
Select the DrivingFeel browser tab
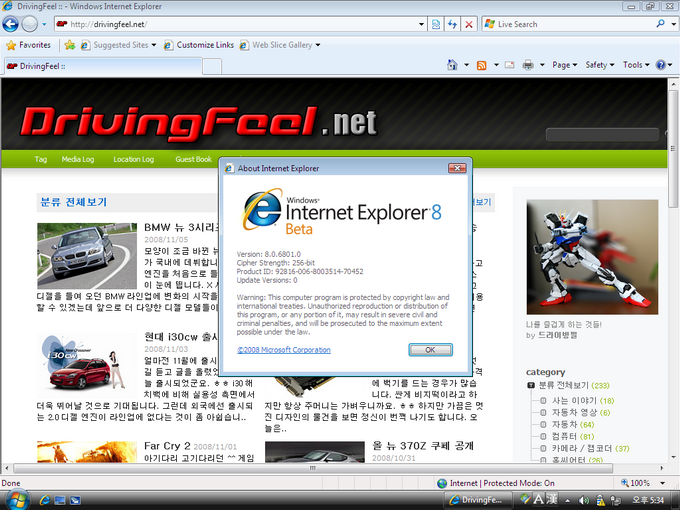point(103,66)
